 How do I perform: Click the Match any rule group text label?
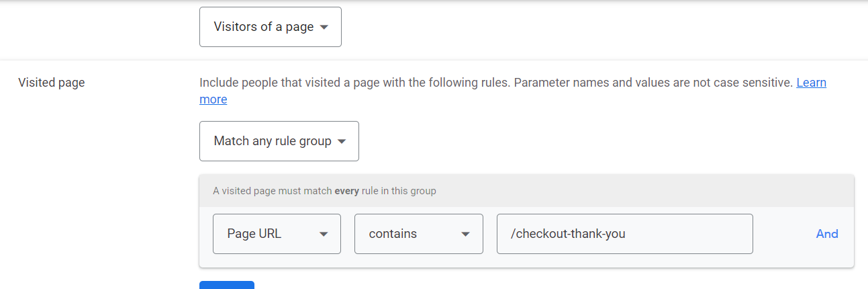273,141
